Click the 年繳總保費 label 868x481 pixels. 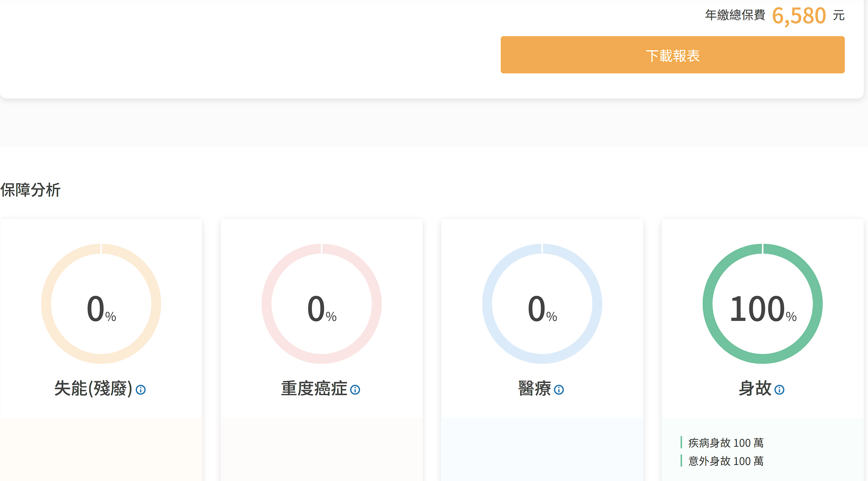point(735,15)
